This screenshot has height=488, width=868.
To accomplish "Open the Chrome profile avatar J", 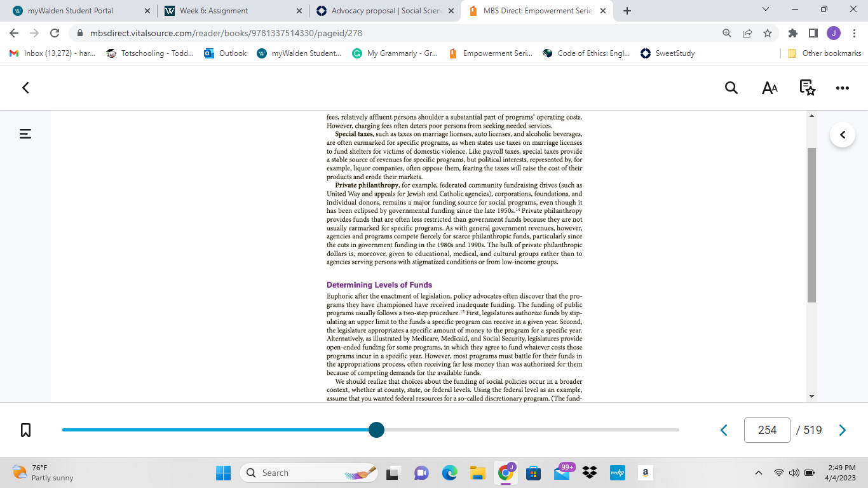I will 834,33.
